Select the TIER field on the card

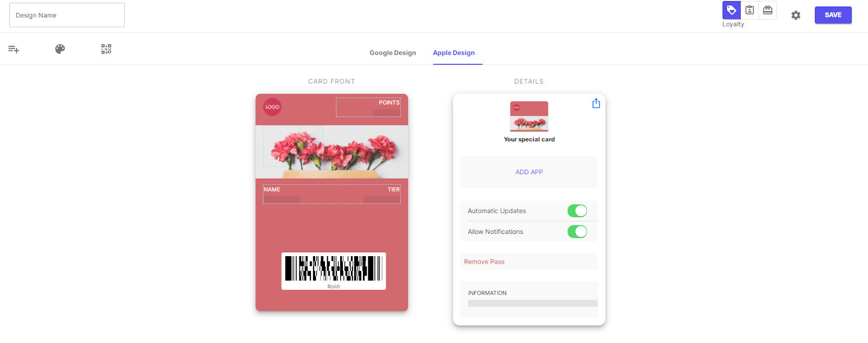382,194
